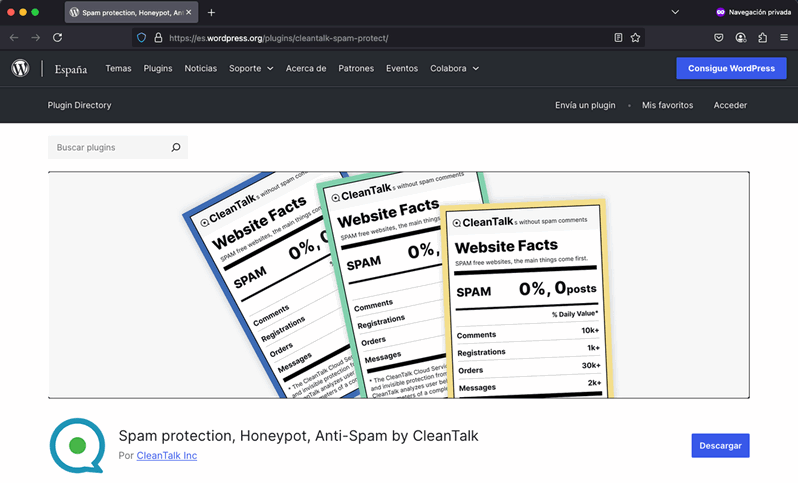Open the Pocket save icon
This screenshot has height=483, width=798.
(719, 38)
